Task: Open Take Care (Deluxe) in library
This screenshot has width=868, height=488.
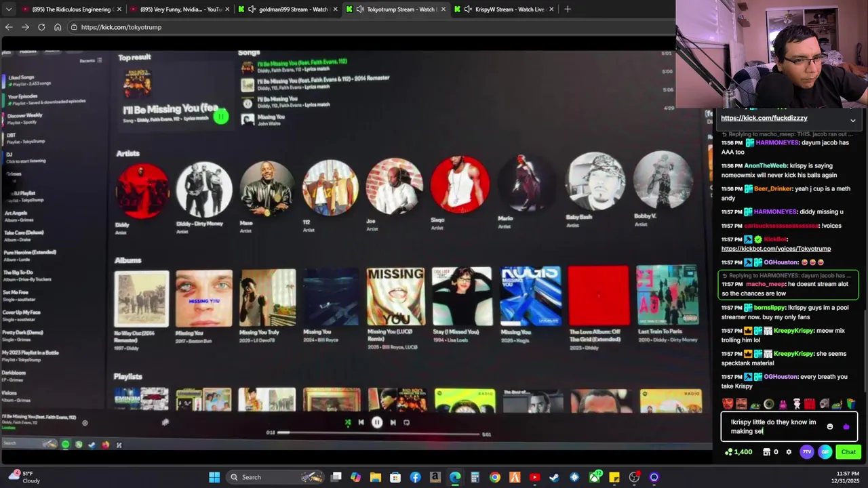Action: (x=24, y=235)
